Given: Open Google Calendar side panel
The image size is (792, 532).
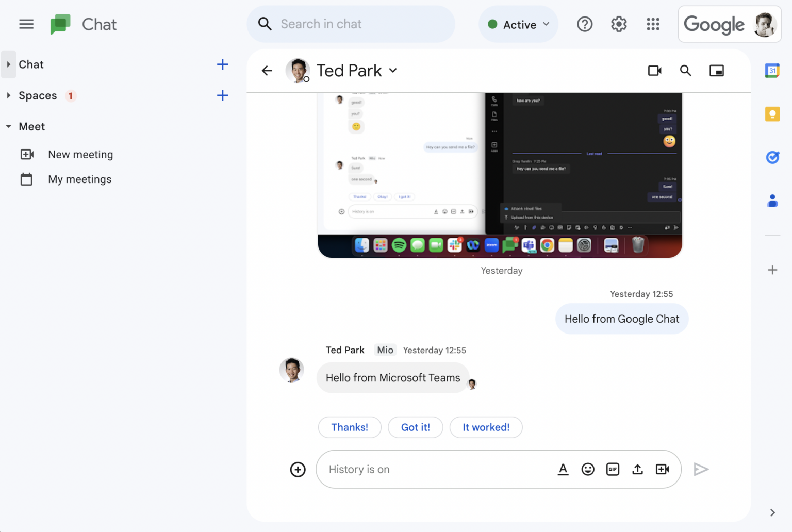Looking at the screenshot, I should [x=772, y=71].
